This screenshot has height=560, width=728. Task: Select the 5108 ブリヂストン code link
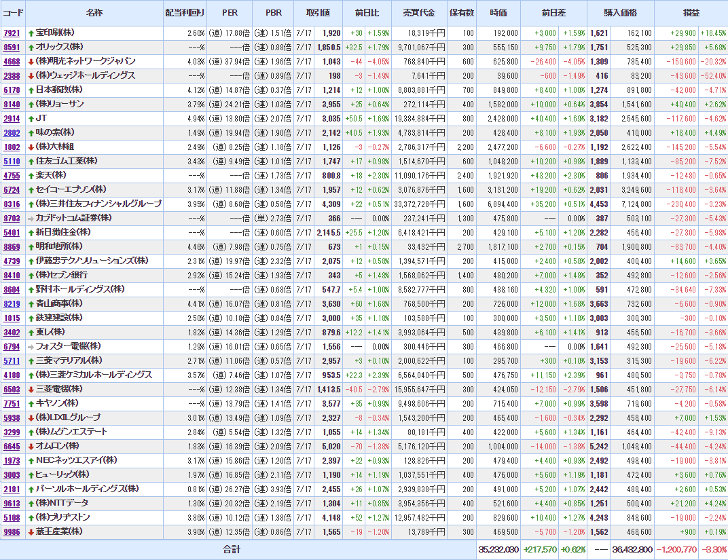pos(12,518)
